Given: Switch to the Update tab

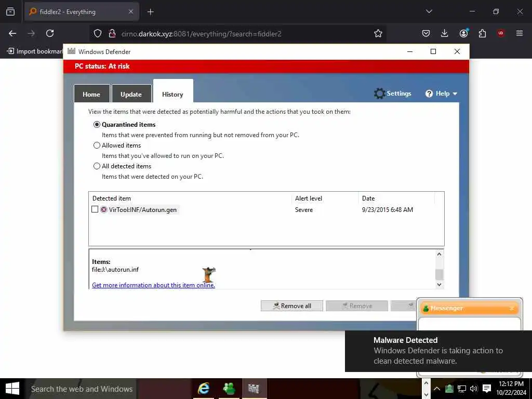Looking at the screenshot, I should pos(131,95).
